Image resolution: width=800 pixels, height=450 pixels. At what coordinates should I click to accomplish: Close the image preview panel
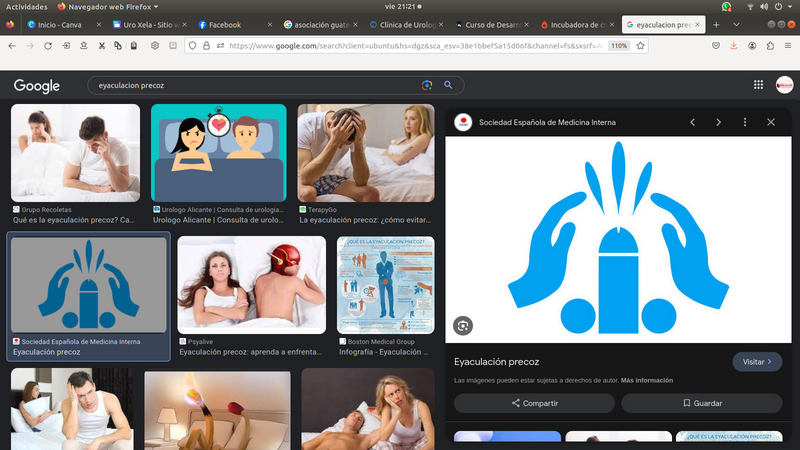pyautogui.click(x=771, y=122)
